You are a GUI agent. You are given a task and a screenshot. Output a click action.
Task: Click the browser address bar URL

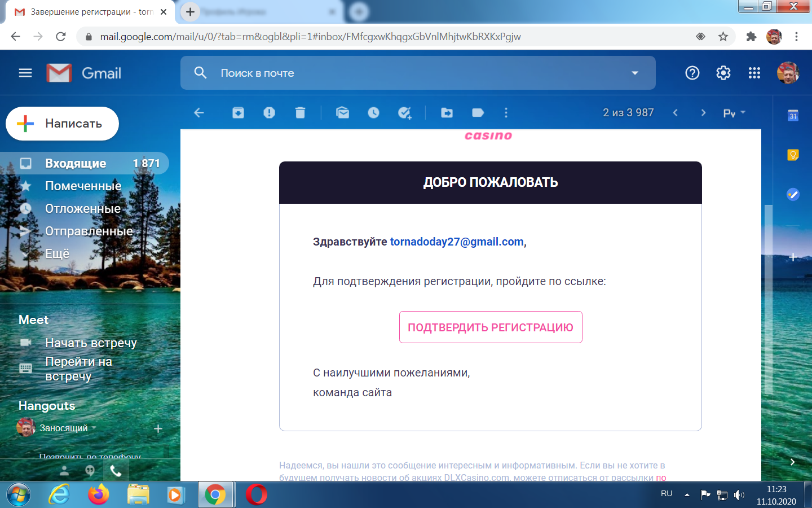[x=310, y=37]
